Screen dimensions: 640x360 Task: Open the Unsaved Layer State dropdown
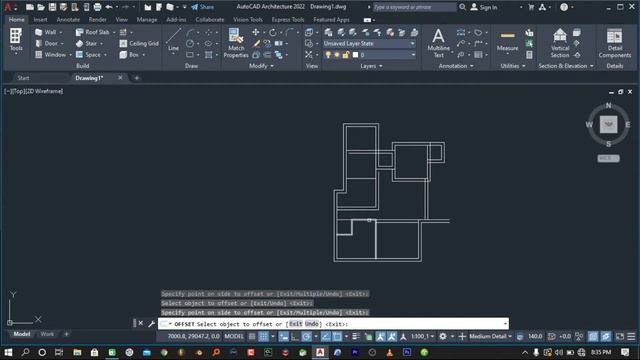tap(369, 43)
